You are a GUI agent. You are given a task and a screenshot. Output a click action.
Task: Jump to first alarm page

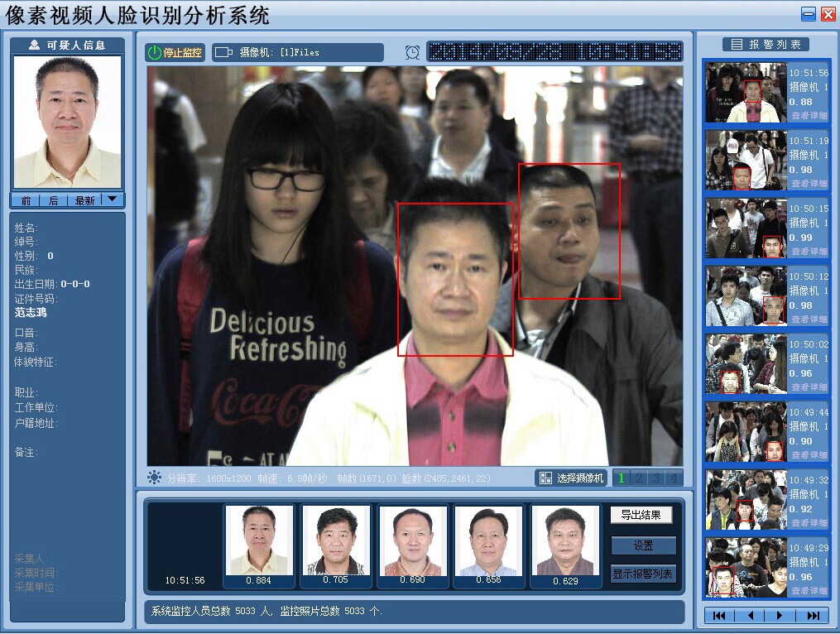pyautogui.click(x=719, y=616)
